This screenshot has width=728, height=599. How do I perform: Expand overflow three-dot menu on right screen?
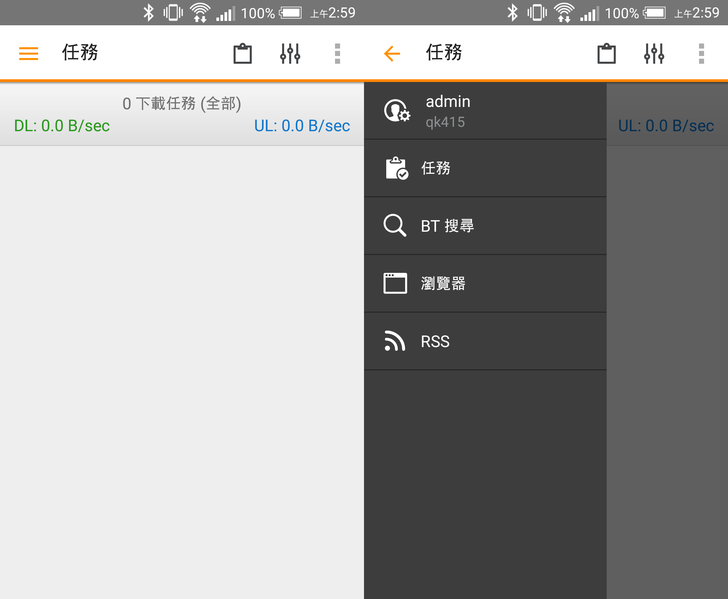701,54
